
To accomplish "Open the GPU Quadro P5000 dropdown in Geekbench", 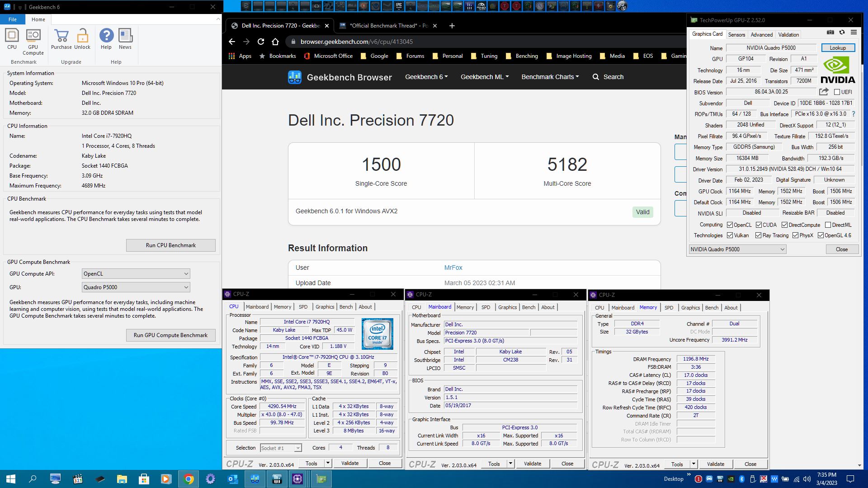I will tap(136, 287).
